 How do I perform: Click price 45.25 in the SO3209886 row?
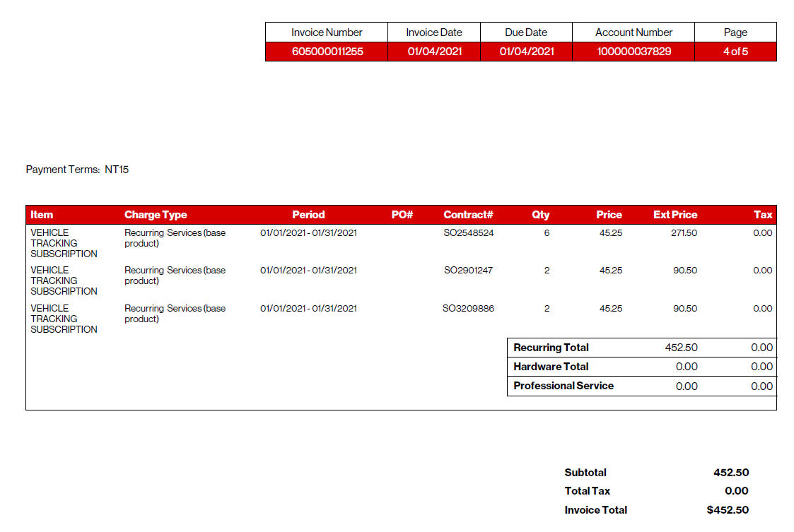(611, 308)
